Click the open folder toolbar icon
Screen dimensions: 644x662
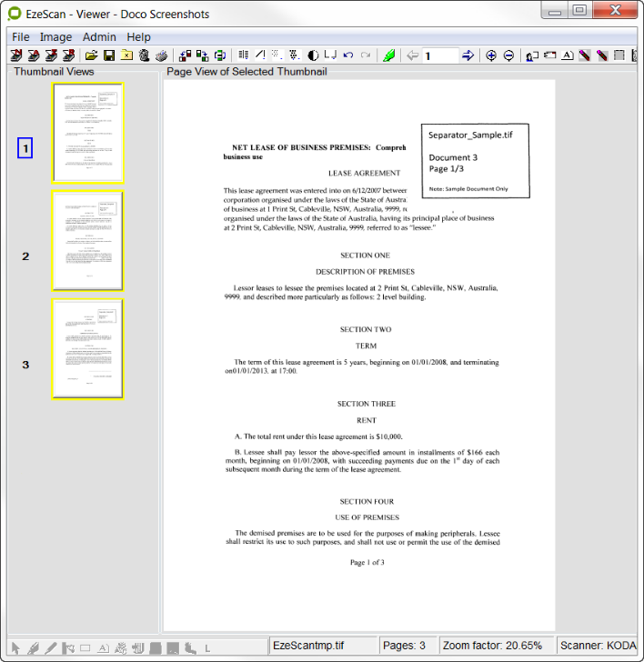[92, 55]
